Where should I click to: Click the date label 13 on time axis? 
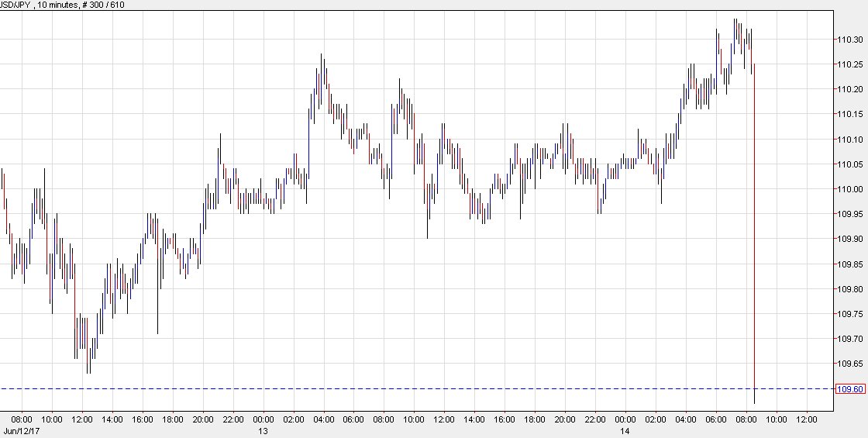click(263, 431)
